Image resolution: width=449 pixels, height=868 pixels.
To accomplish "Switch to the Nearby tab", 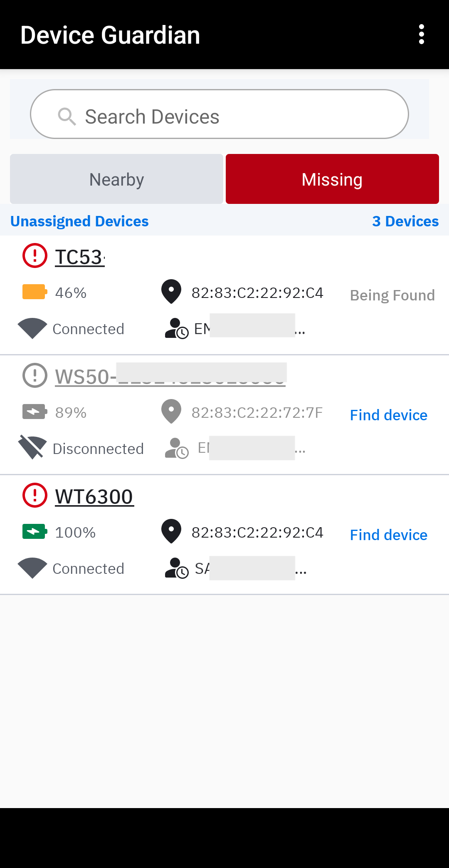I will 116,179.
